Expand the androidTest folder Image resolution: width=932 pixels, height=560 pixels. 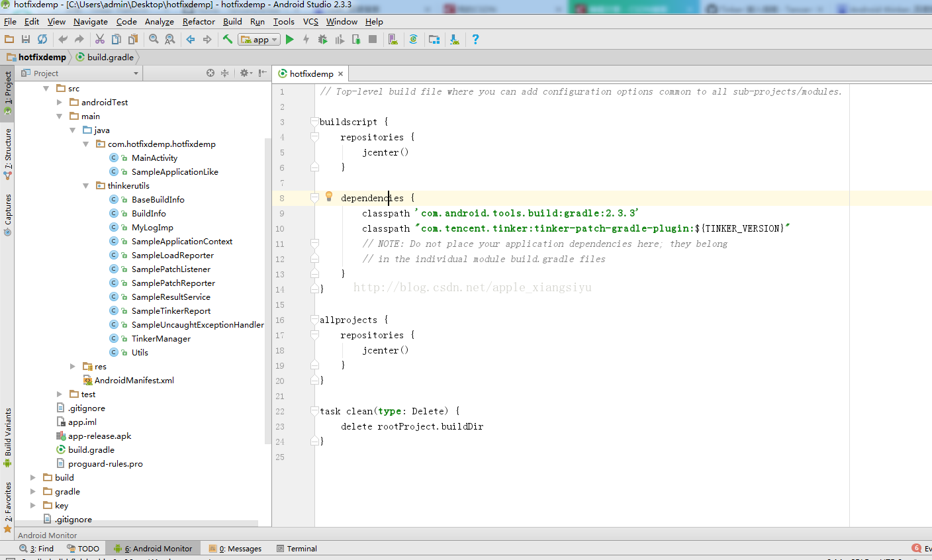[59, 102]
